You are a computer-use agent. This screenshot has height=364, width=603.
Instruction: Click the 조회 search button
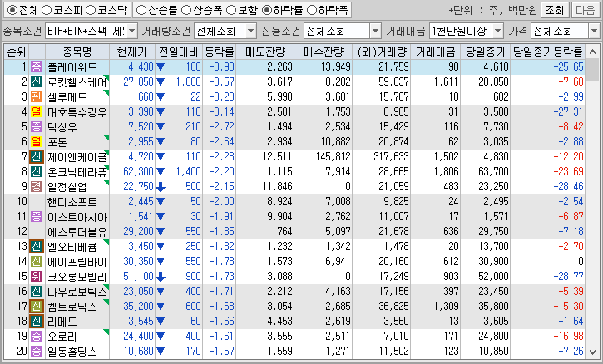(554, 10)
